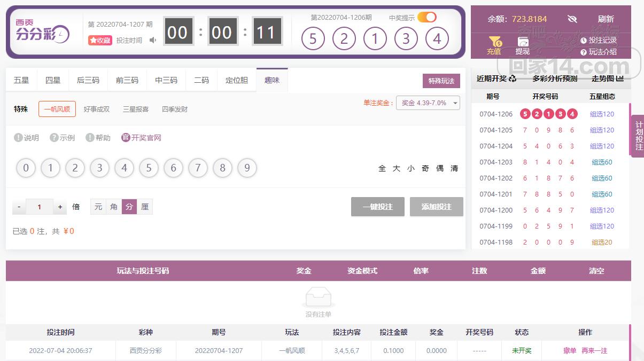Click 偶 quick-select even numbers
The image size is (644, 361).
(x=440, y=168)
